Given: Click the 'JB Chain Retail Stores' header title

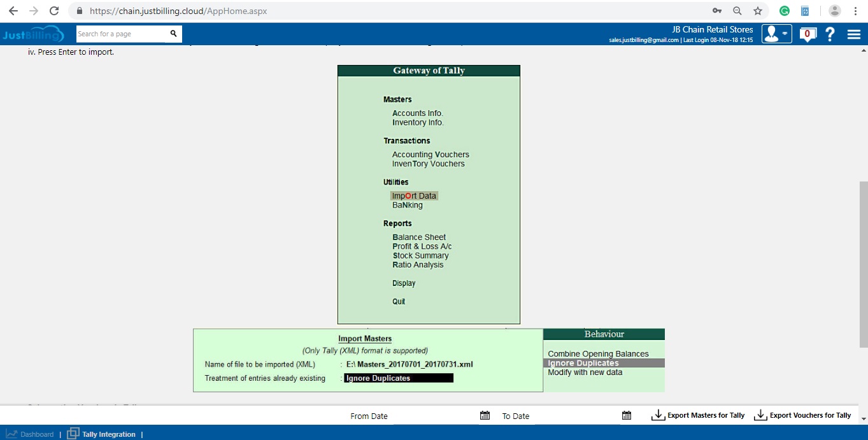Looking at the screenshot, I should (713, 30).
